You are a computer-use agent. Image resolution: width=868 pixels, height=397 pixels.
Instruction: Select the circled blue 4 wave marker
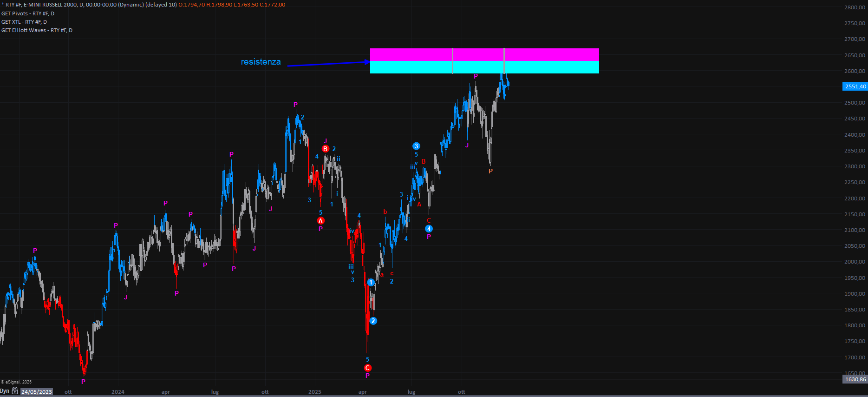[x=429, y=229]
